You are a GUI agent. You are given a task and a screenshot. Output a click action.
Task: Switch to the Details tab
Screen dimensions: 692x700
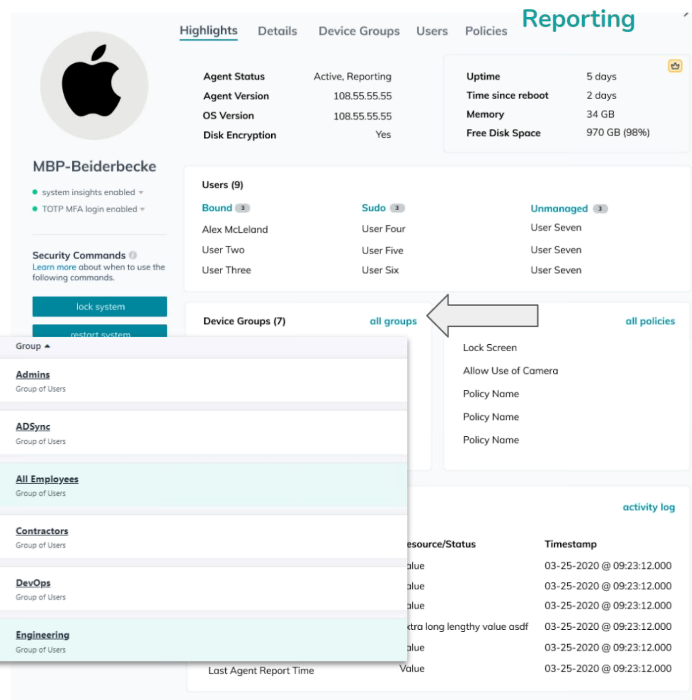click(277, 31)
